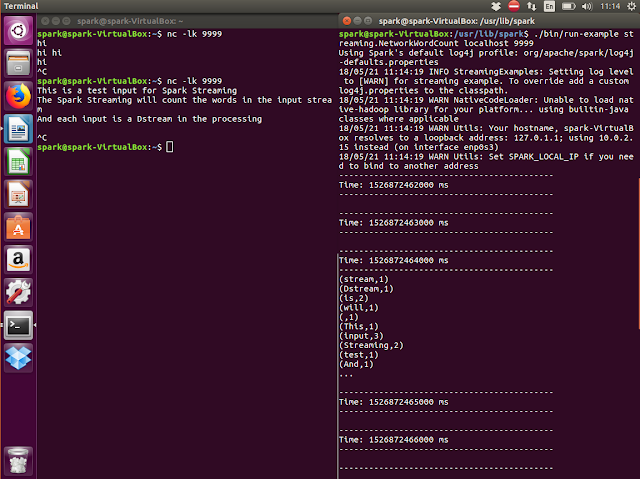Screen dimensions: 640x479
Task: Click the '(Streaming,2)' output line
Action: tap(371, 345)
